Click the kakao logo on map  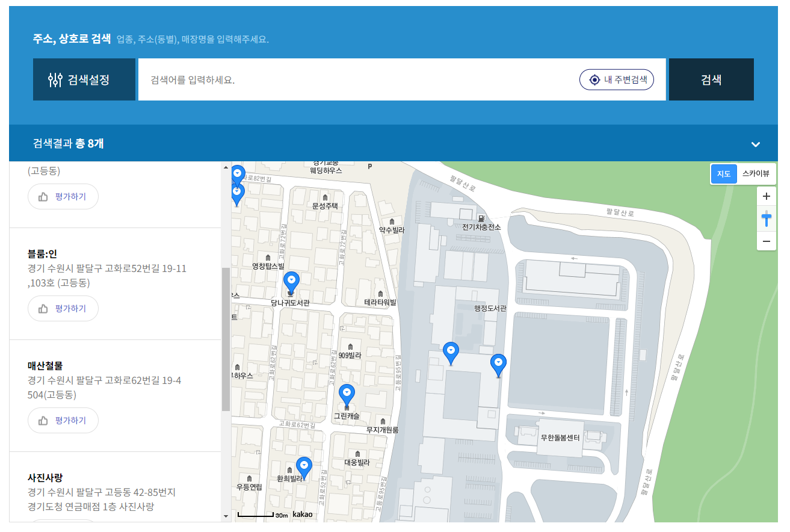coord(302,515)
